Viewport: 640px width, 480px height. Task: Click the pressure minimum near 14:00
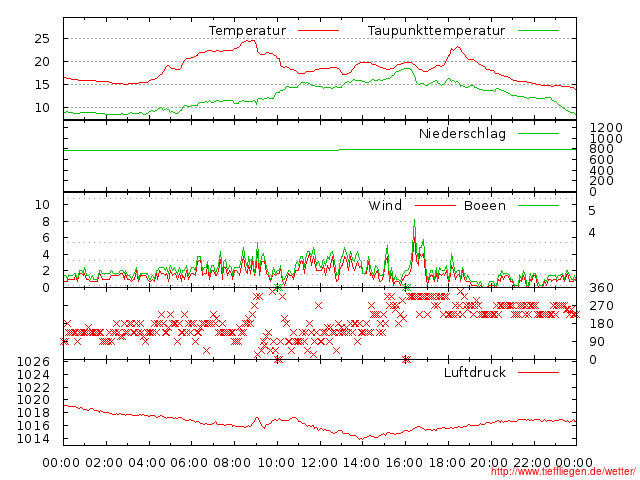point(361,439)
